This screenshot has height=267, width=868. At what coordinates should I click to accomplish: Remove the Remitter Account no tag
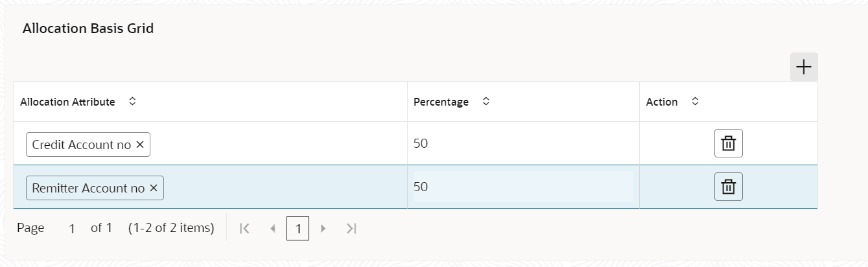[154, 188]
